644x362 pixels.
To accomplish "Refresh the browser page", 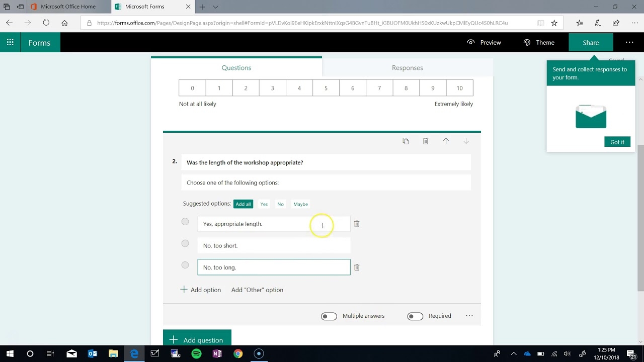I will (x=46, y=23).
